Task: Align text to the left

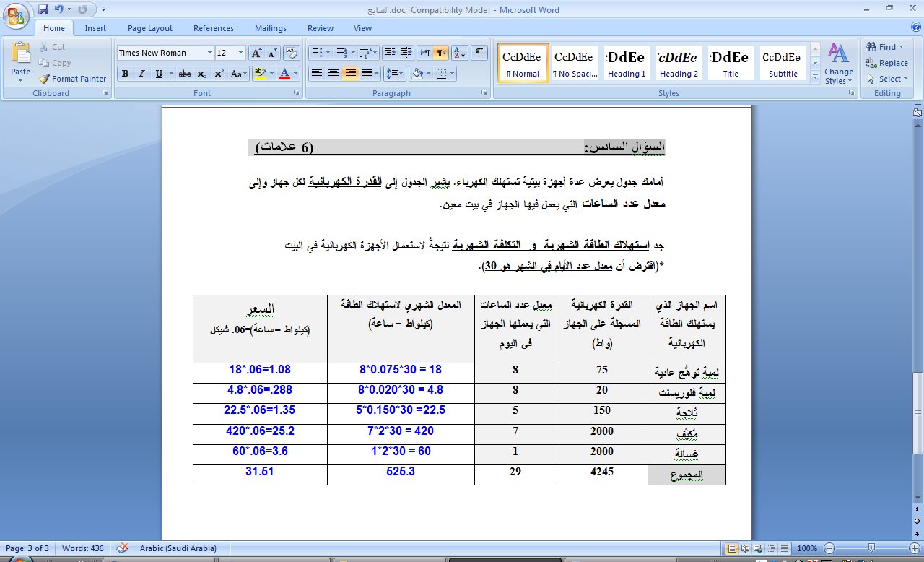Action: click(316, 74)
